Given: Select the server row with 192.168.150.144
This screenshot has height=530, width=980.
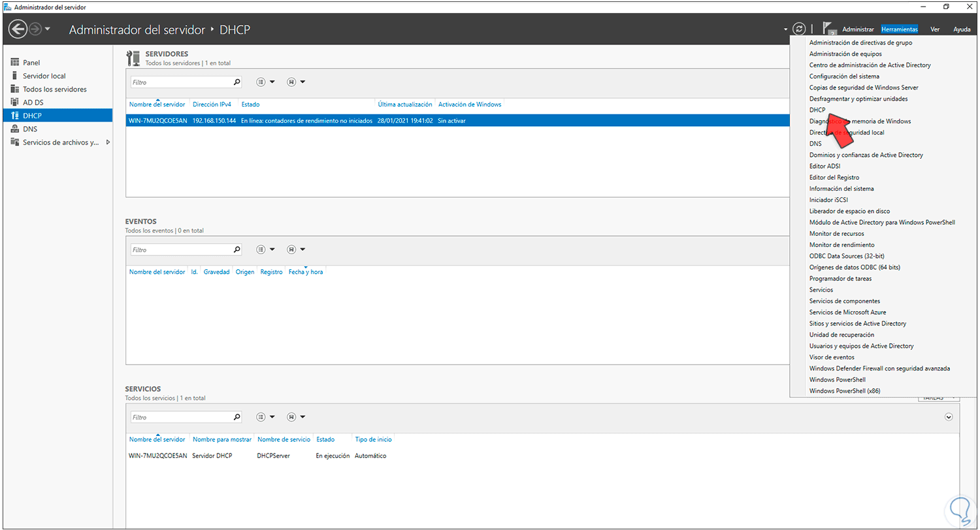Looking at the screenshot, I should pyautogui.click(x=457, y=121).
